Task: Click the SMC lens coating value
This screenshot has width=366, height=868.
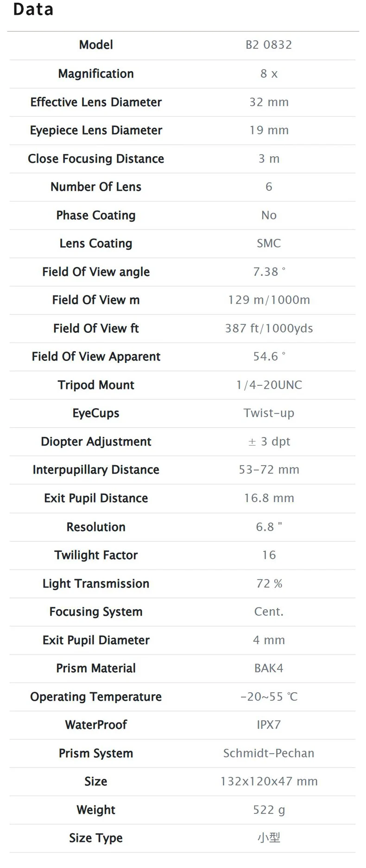Action: tap(269, 243)
